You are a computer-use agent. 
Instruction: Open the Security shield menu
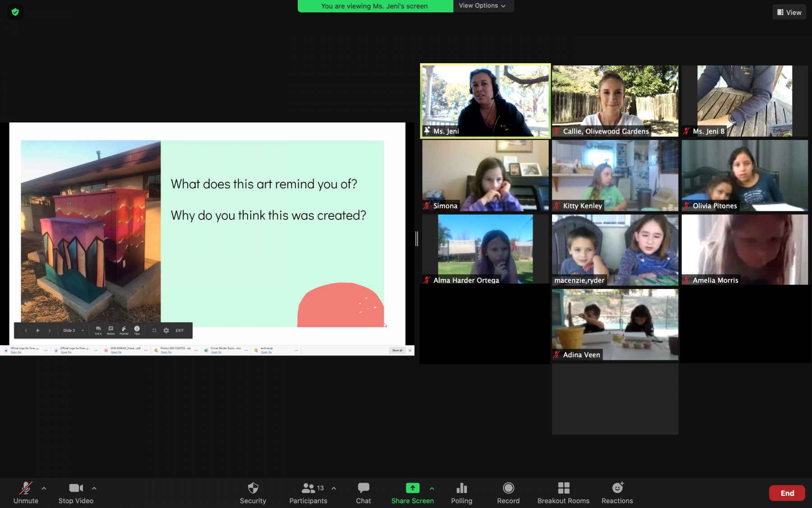253,493
